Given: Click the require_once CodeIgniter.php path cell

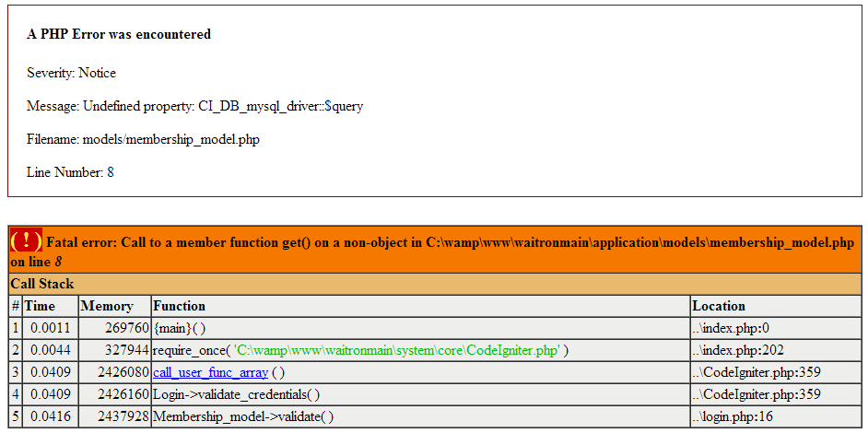Looking at the screenshot, I should pos(360,350).
